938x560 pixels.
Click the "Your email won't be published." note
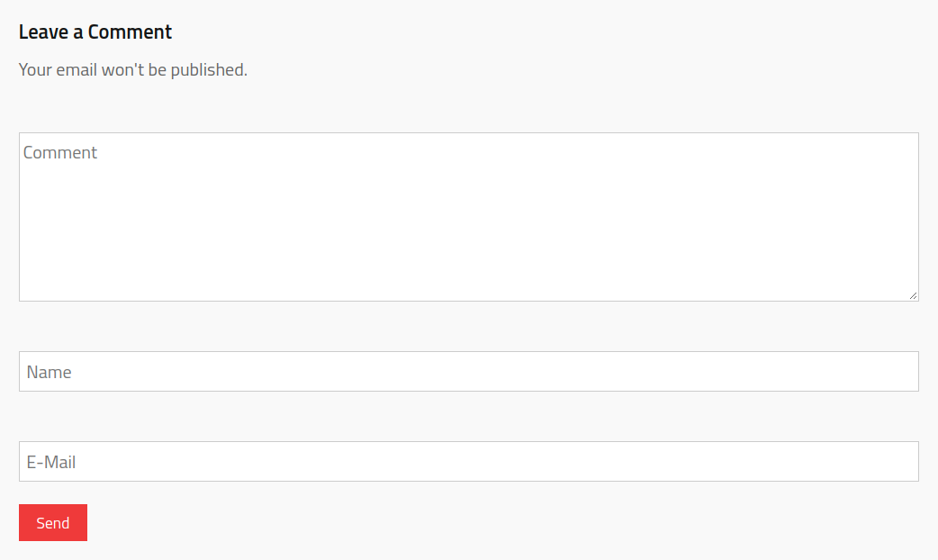[x=133, y=69]
